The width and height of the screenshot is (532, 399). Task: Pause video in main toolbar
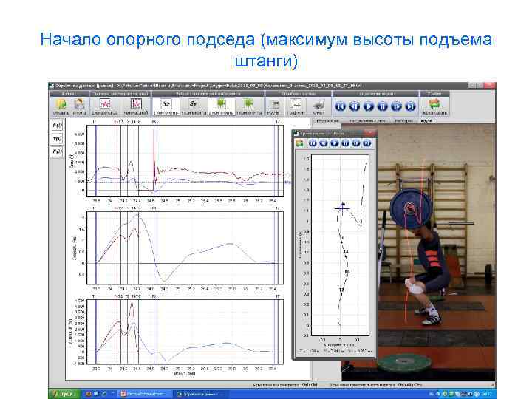(383, 106)
